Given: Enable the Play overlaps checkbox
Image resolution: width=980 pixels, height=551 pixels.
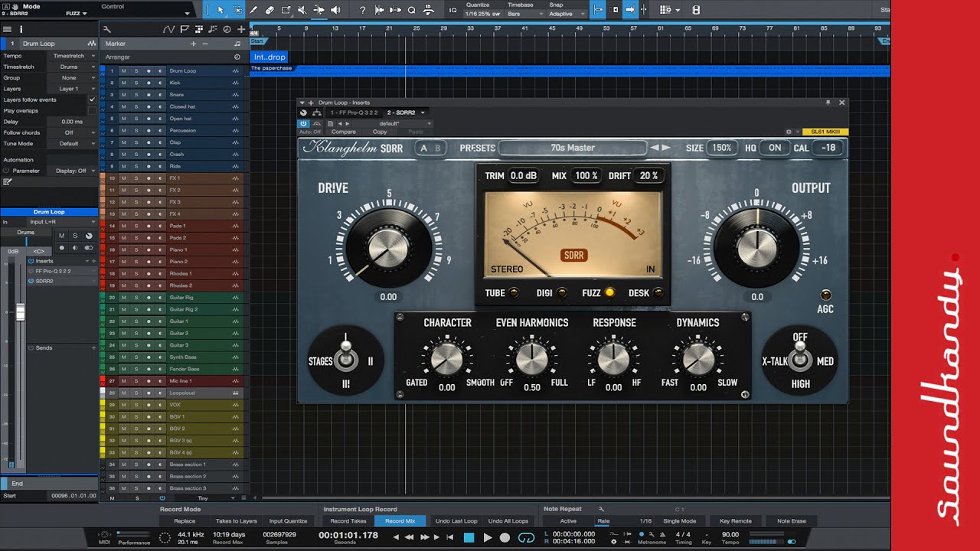Looking at the screenshot, I should 93,111.
